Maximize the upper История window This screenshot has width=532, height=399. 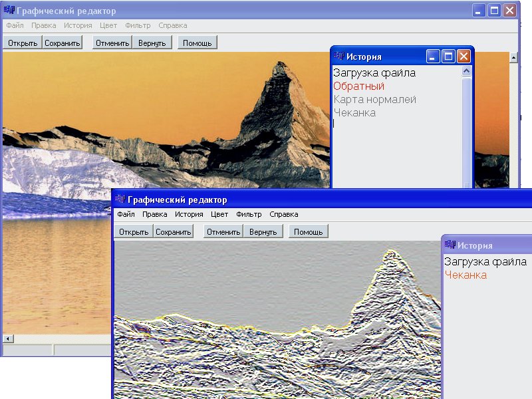[448, 57]
